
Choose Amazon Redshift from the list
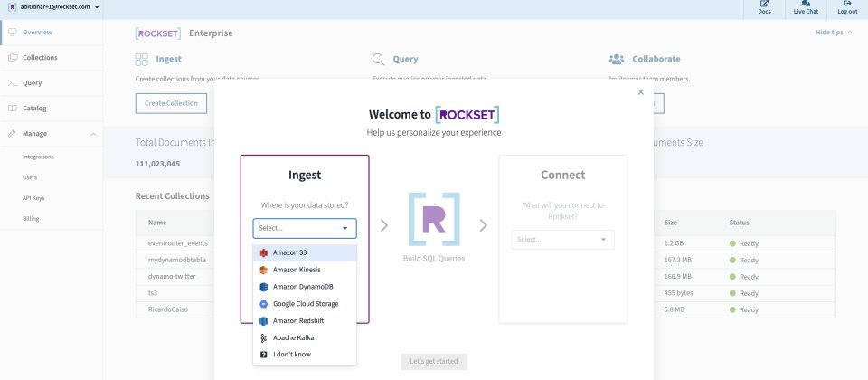pos(305,320)
